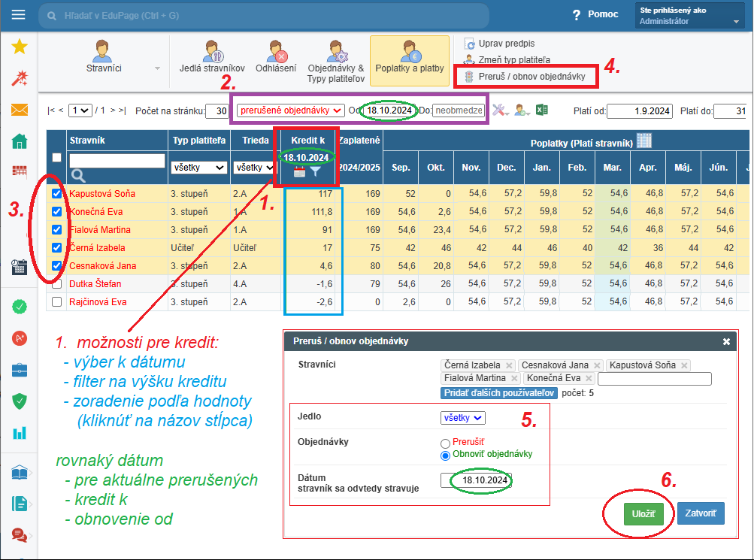Go to the home icon in sidebar
This screenshot has width=754, height=560.
[19, 141]
